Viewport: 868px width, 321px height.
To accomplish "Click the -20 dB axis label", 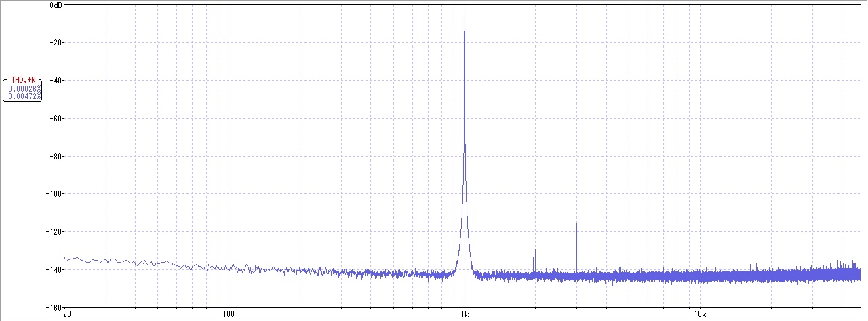I will pyautogui.click(x=56, y=43).
